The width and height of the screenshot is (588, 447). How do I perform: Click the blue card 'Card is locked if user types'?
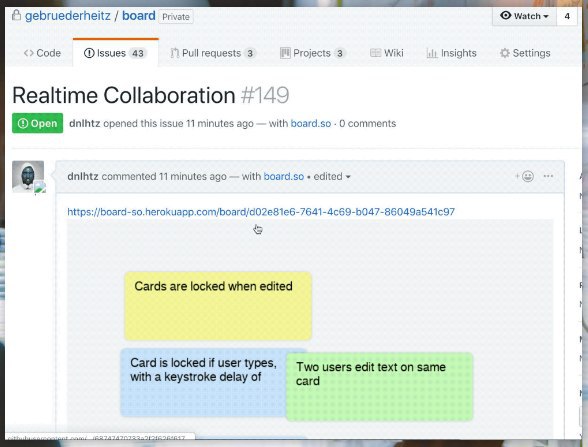coord(202,382)
